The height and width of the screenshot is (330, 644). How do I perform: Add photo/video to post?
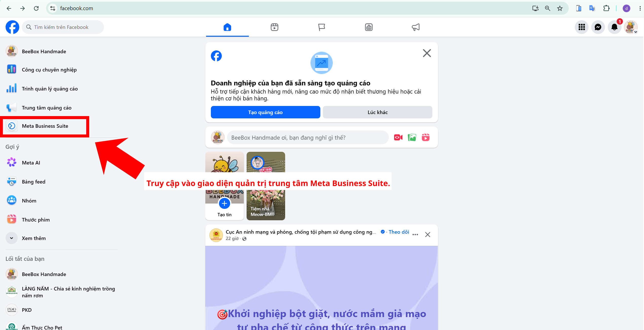412,138
